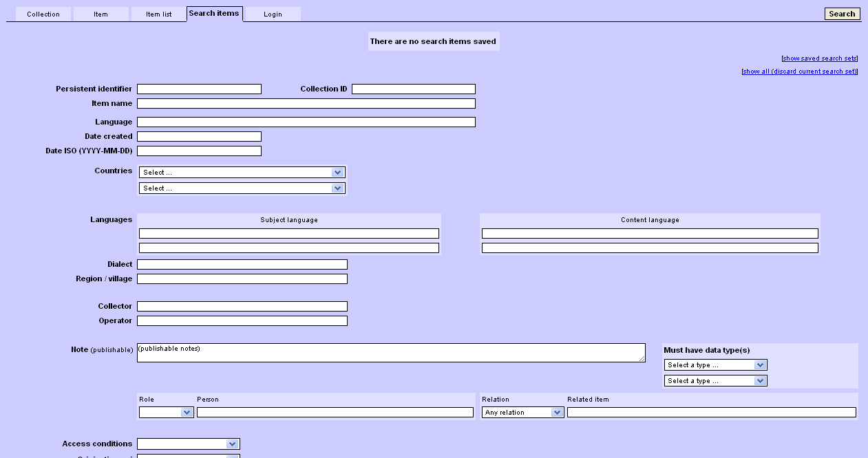Expand the second Countries dropdown
This screenshot has height=458, width=868.
tap(242, 188)
